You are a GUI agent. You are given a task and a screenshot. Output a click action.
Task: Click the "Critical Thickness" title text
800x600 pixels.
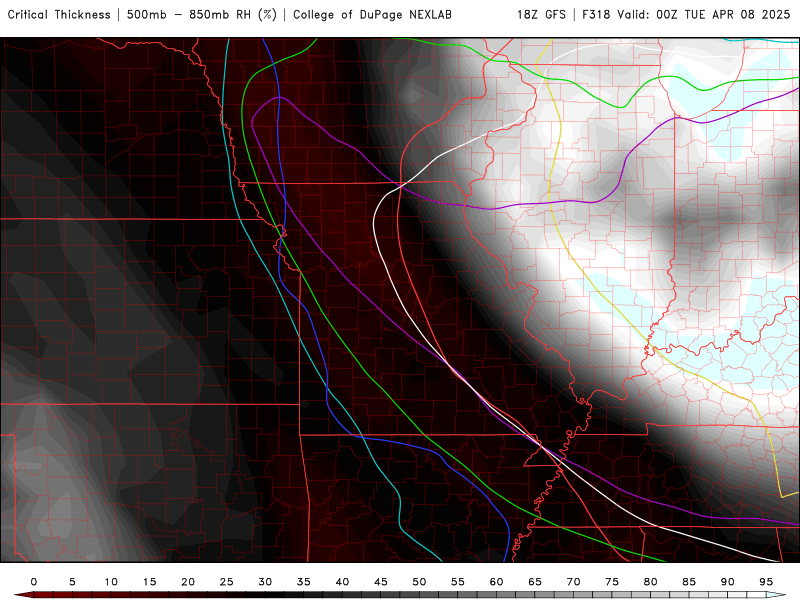coord(59,15)
